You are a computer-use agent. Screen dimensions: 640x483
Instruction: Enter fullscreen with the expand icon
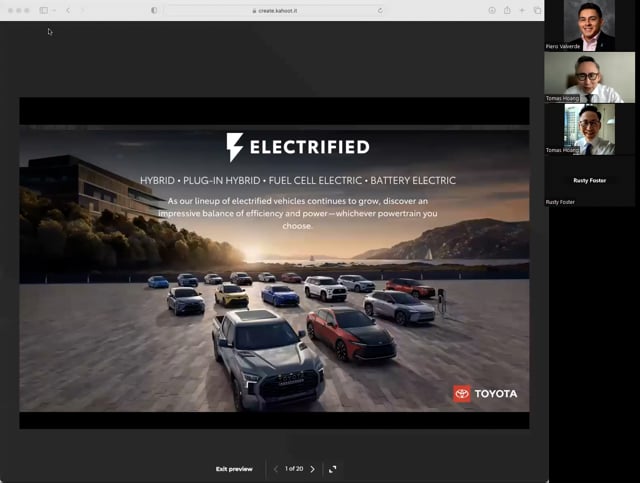tap(333, 469)
